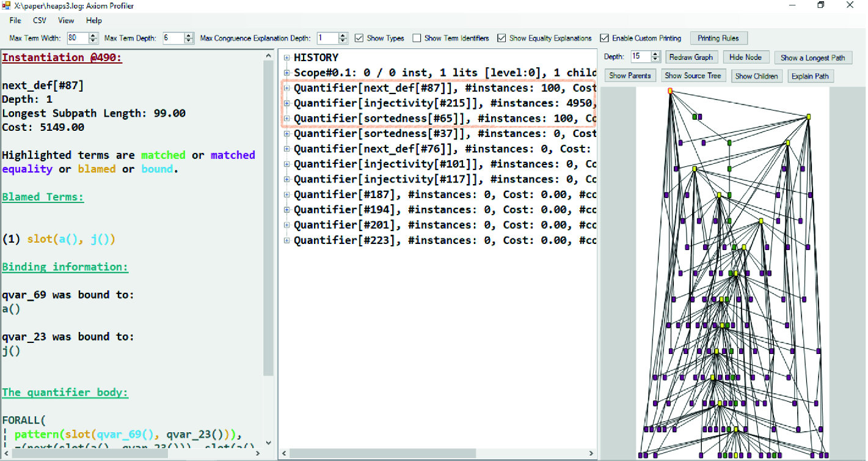
Task: Click the 'Longest Subpath Length: 99.00' text
Action: [x=93, y=113]
